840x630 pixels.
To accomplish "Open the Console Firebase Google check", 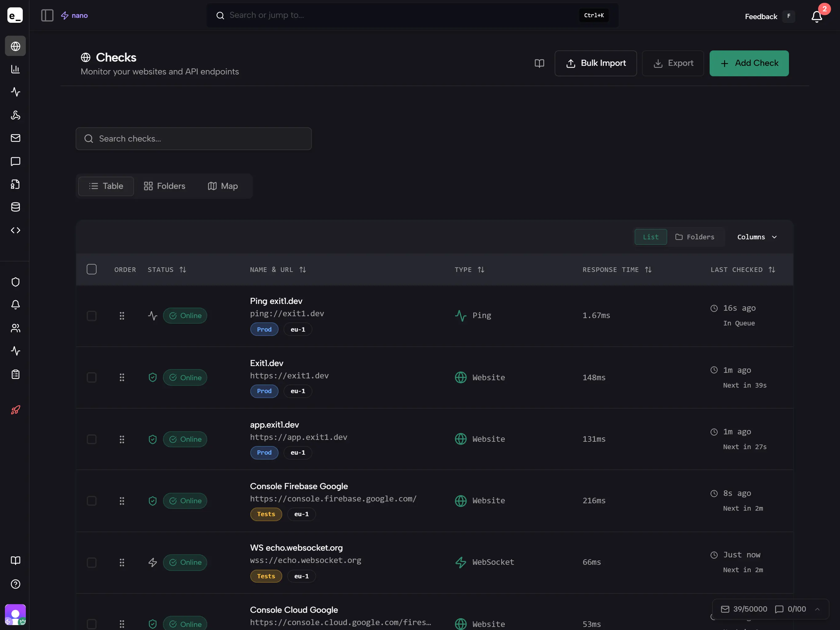I will pyautogui.click(x=299, y=486).
